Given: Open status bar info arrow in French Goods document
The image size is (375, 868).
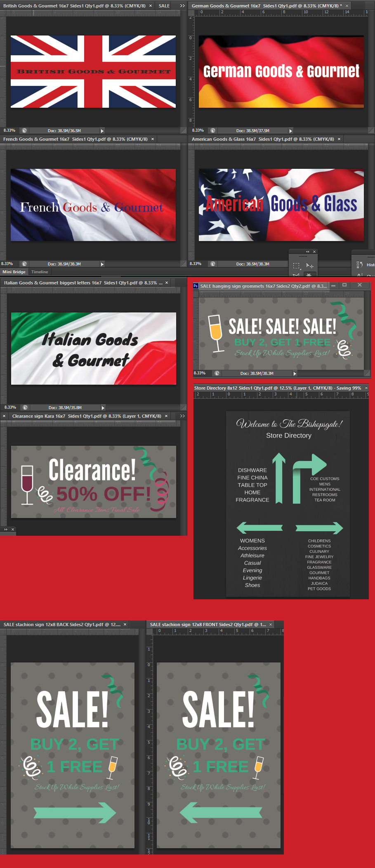Looking at the screenshot, I should (102, 264).
